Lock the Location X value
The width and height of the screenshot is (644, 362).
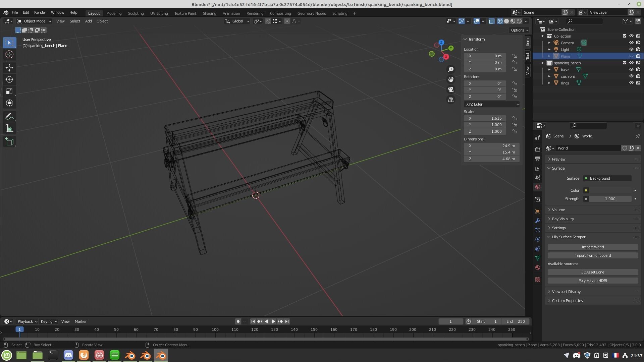click(x=514, y=56)
